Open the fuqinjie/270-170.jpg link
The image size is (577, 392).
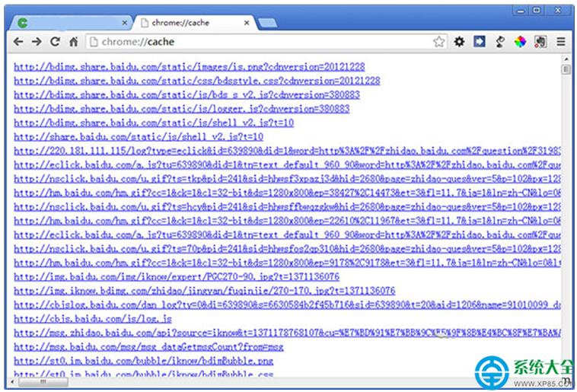[205, 291]
